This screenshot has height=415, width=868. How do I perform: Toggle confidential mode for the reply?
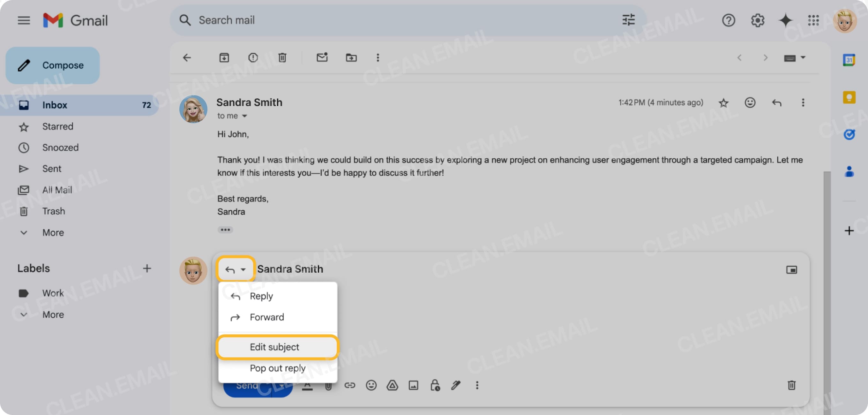coord(435,385)
